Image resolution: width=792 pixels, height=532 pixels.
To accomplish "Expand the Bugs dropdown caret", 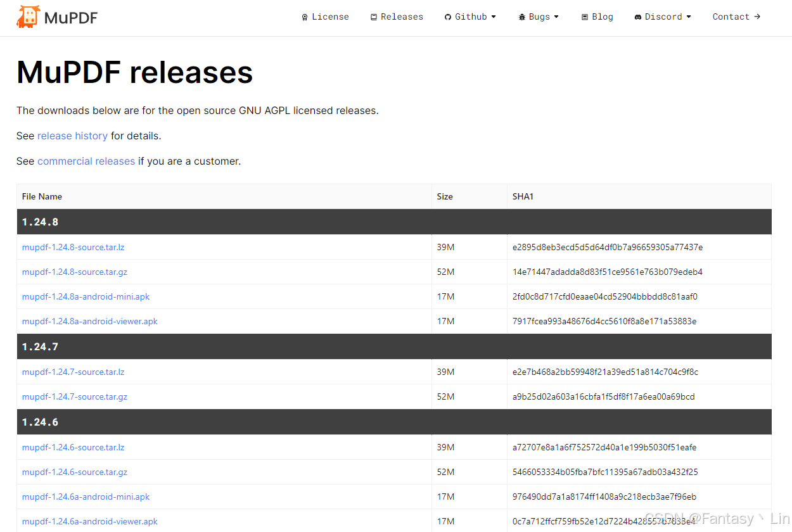I will pyautogui.click(x=556, y=17).
